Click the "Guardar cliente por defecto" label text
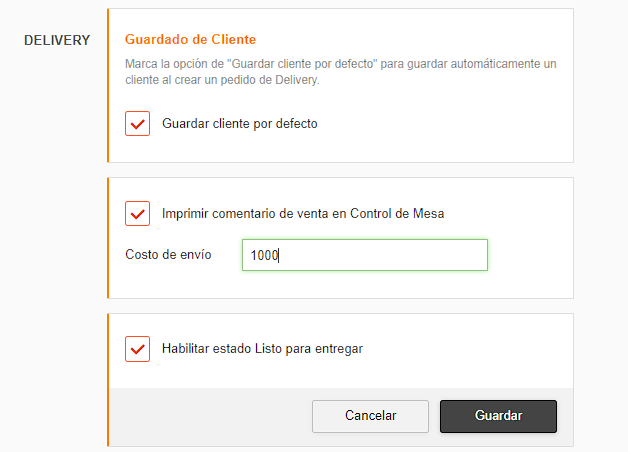 pyautogui.click(x=240, y=124)
